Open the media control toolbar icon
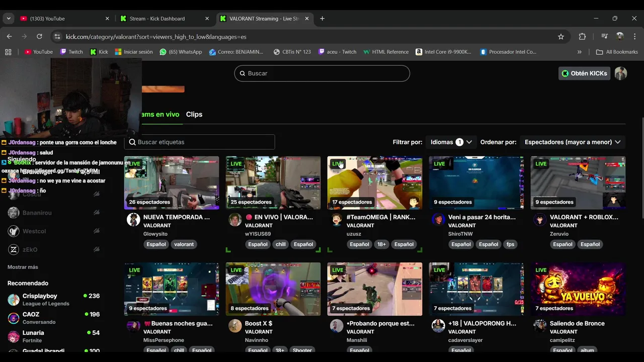The height and width of the screenshot is (362, 644). 604,36
